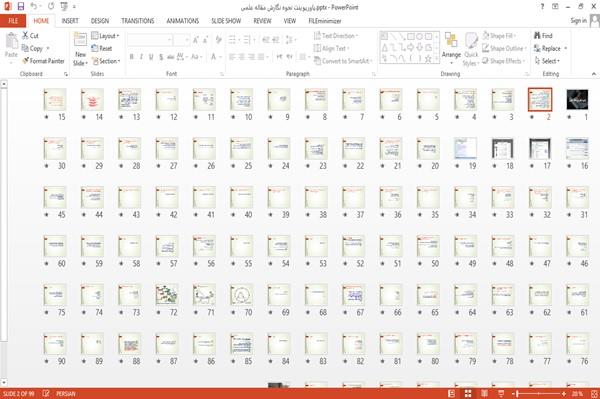Image resolution: width=600 pixels, height=399 pixels.
Task: Click the Fit slide to window icon
Action: coord(594,394)
